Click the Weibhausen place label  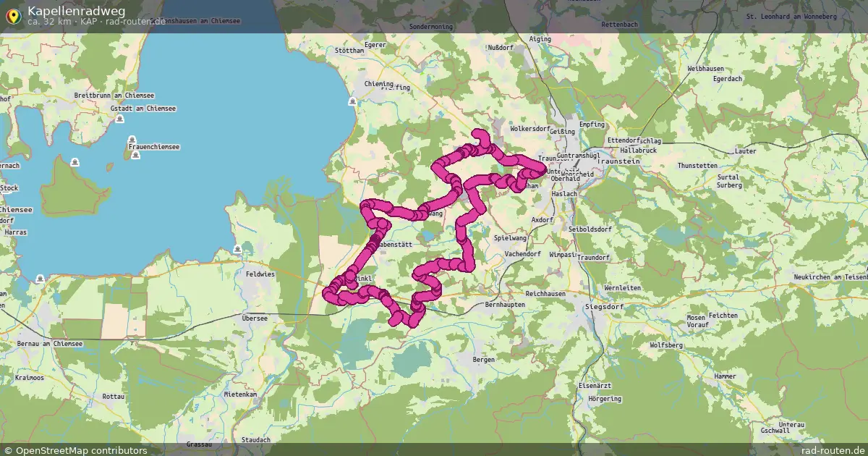[x=706, y=68]
